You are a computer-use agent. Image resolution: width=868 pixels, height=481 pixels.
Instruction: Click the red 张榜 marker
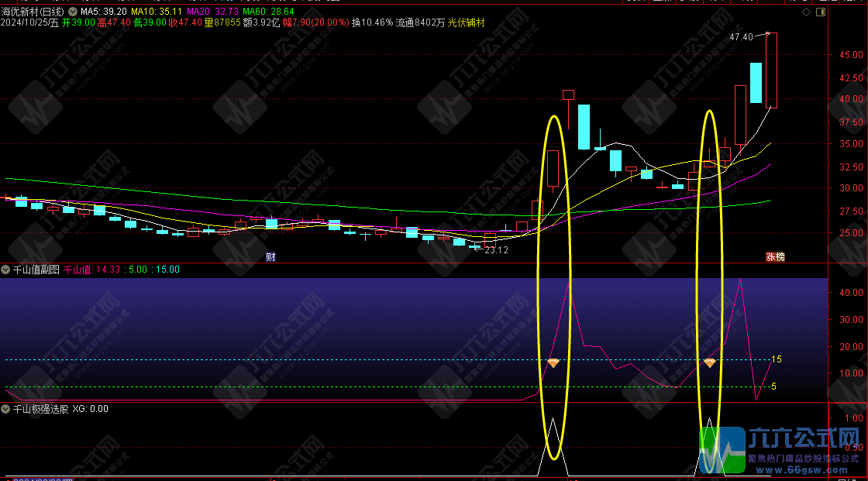click(775, 257)
